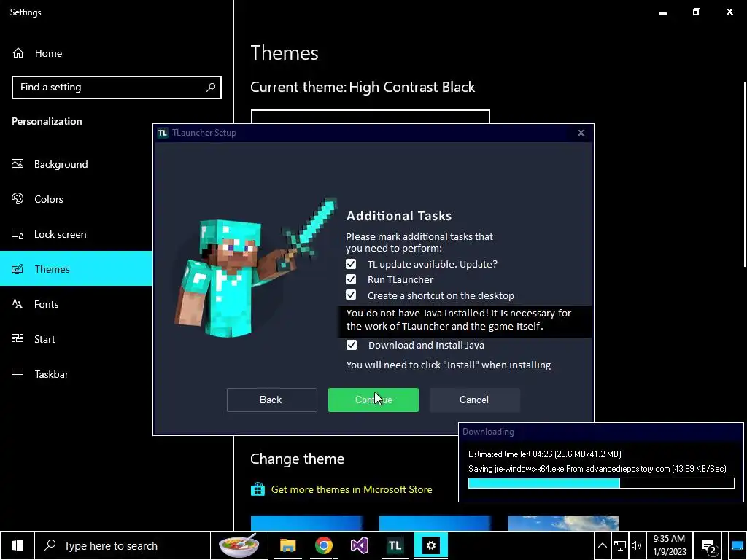The image size is (747, 560).
Task: Toggle Create a shortcut on the desktop
Action: [351, 295]
